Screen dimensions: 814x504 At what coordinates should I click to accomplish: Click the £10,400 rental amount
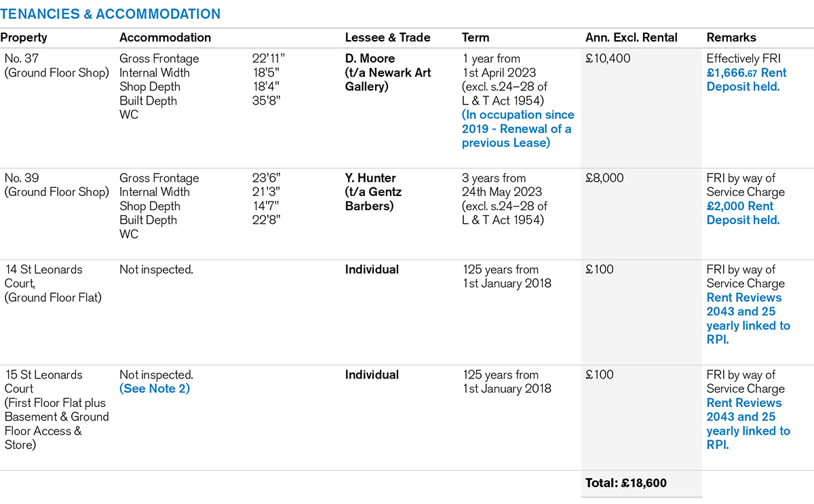(608, 59)
